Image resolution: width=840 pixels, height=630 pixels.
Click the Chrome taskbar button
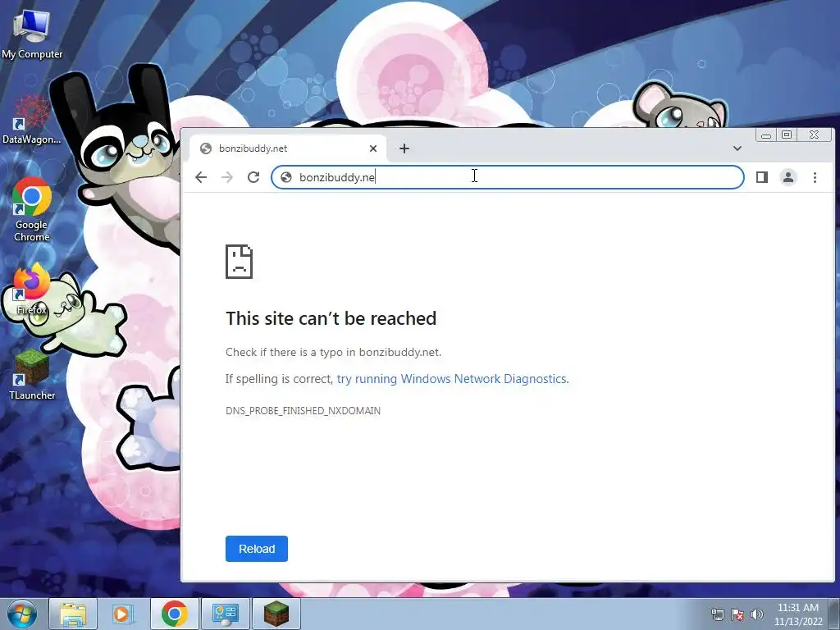click(174, 614)
